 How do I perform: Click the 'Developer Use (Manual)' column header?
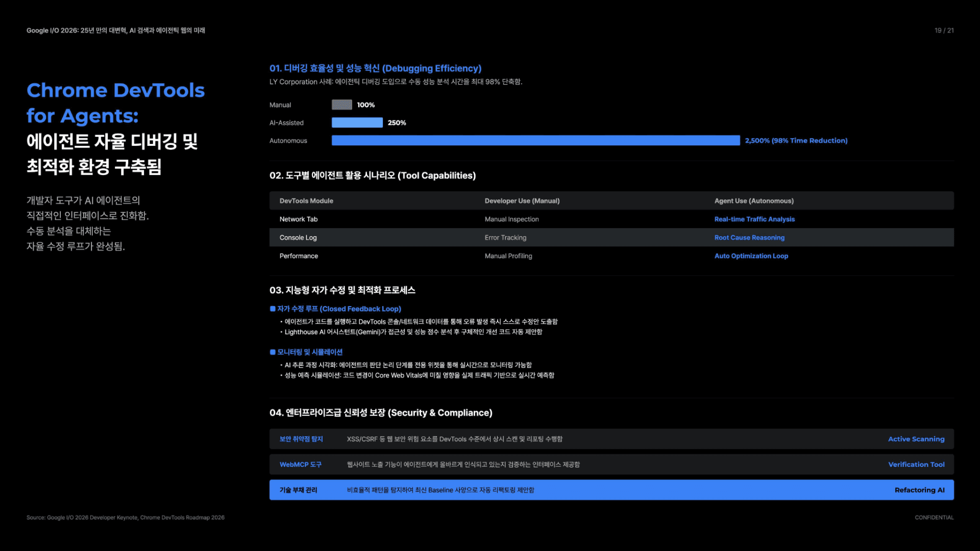522,201
